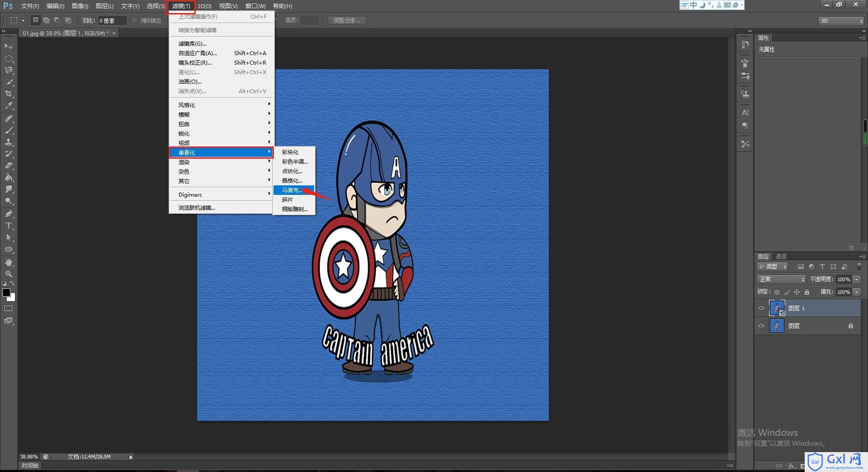This screenshot has width=868, height=472.
Task: Select the Pen tool
Action: [9, 214]
